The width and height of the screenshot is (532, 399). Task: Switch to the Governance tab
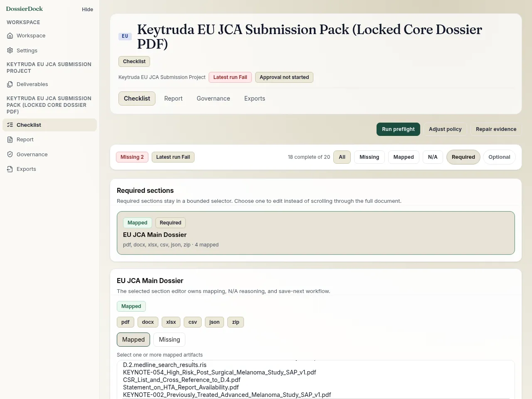click(213, 99)
